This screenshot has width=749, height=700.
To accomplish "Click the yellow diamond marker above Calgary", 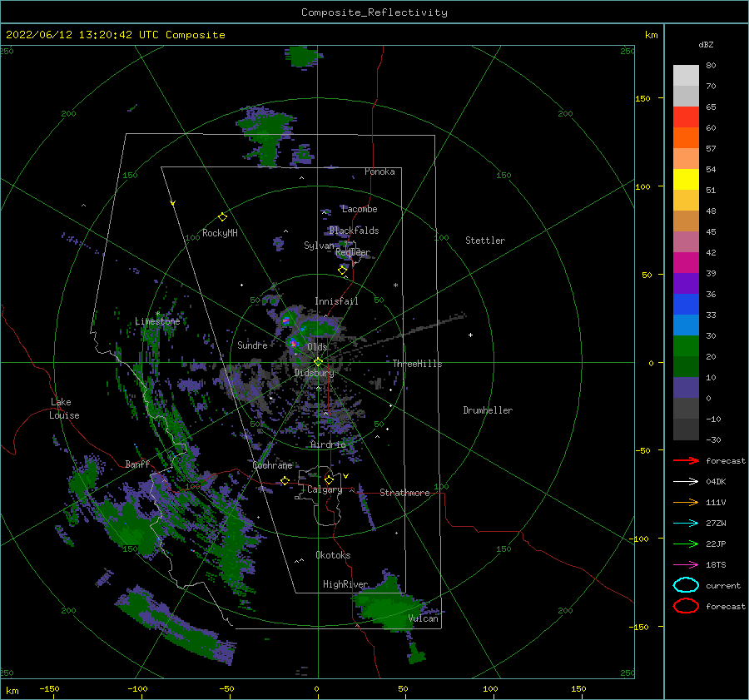I will (x=329, y=479).
